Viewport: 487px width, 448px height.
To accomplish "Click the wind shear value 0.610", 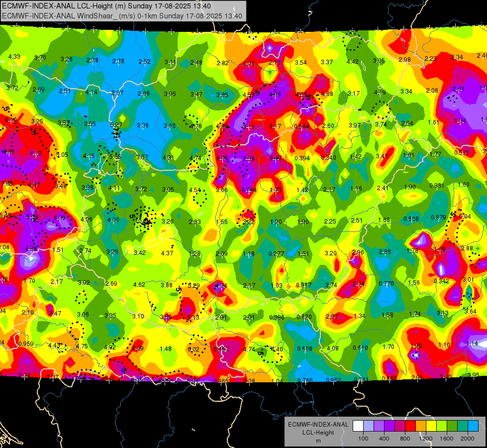I will [x=360, y=348].
